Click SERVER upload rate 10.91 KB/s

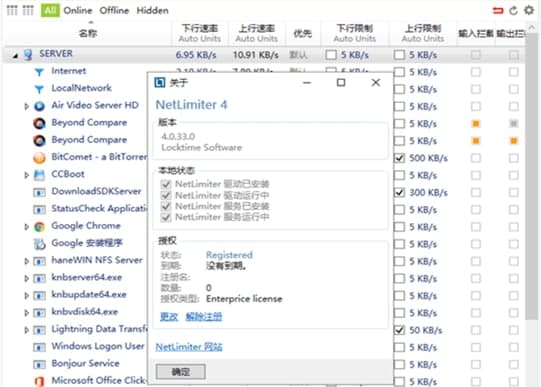coord(255,55)
